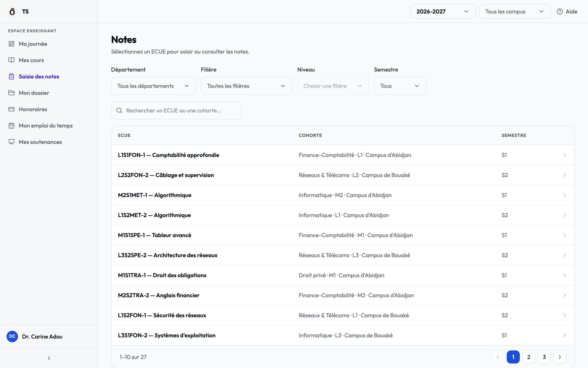Click the DC user avatar
This screenshot has height=368, width=588.
[12, 336]
